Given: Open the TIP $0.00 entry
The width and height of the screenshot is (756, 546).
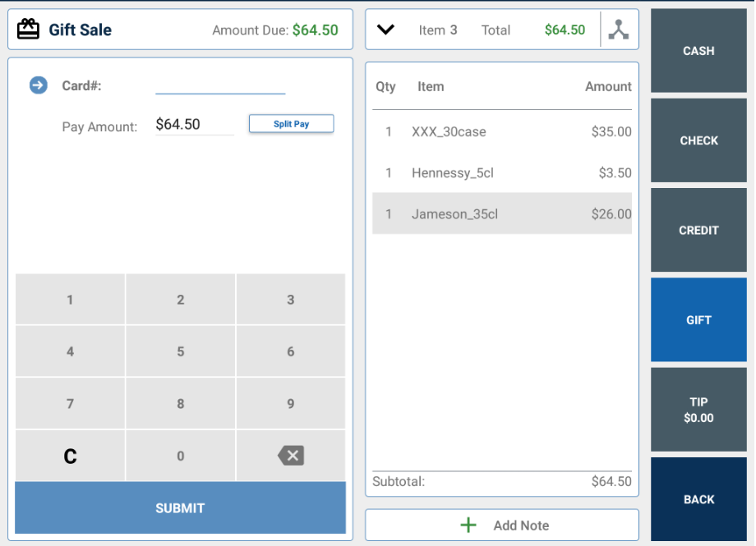Looking at the screenshot, I should 698,410.
